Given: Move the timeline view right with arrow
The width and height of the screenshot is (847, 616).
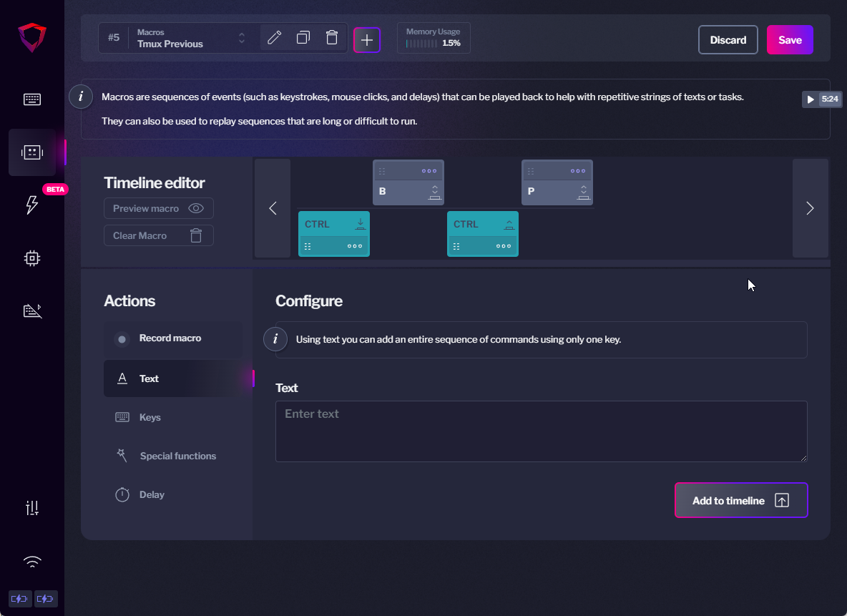Looking at the screenshot, I should pyautogui.click(x=810, y=208).
